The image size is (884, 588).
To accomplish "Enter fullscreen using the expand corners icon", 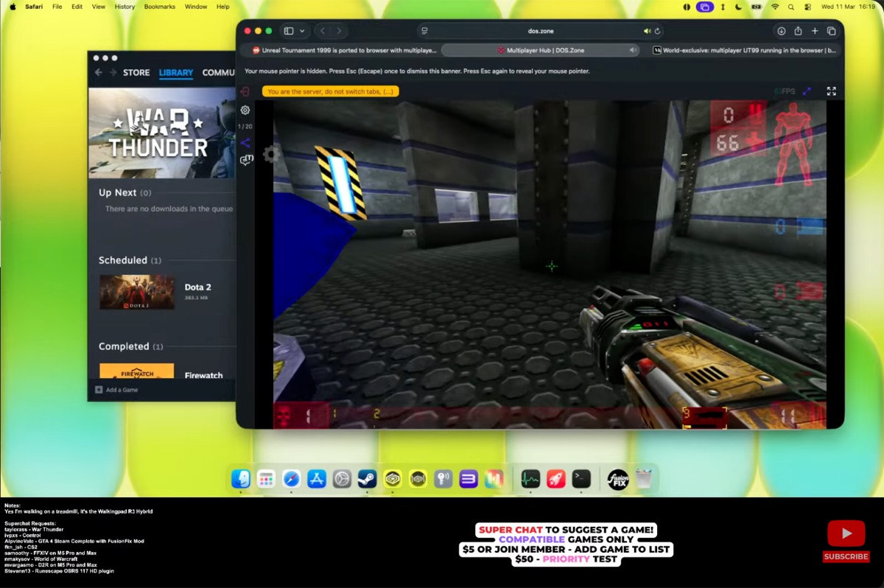I will (x=831, y=91).
